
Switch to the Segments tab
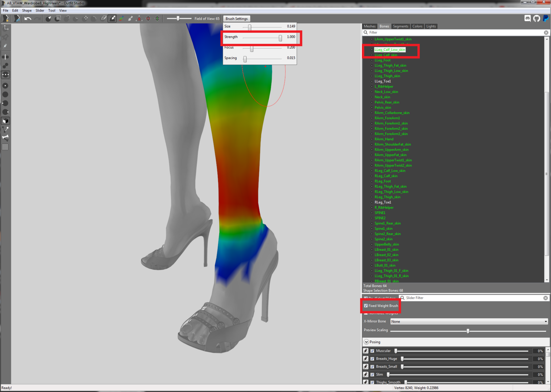pos(401,26)
